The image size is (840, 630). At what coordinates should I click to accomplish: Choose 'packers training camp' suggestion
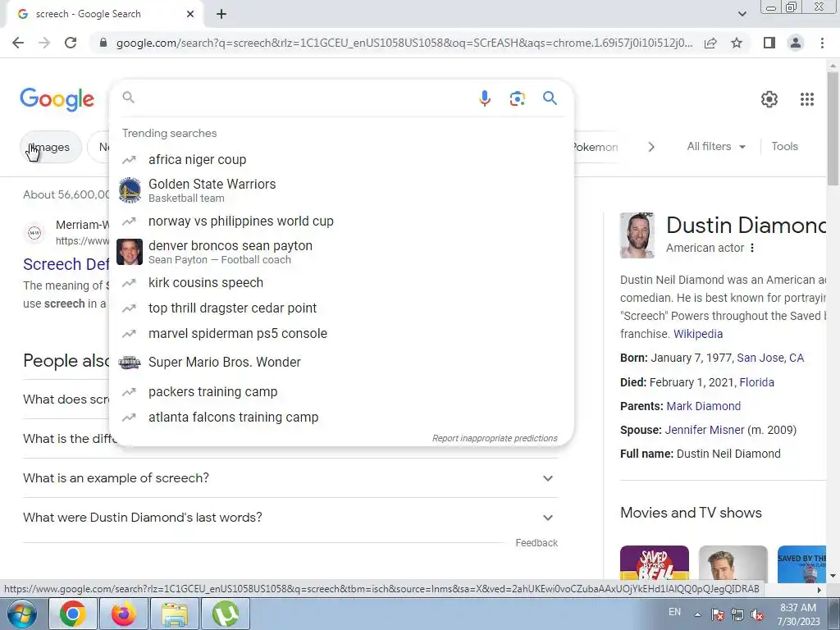341,392
